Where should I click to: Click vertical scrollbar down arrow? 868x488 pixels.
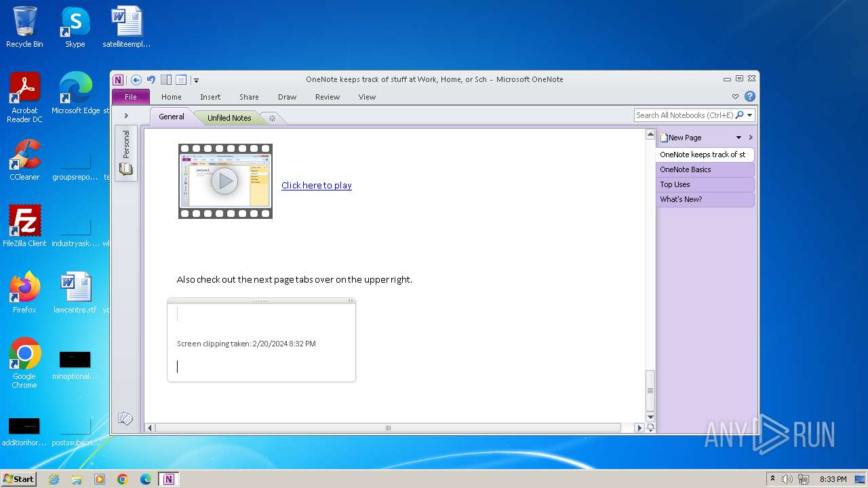pyautogui.click(x=650, y=416)
